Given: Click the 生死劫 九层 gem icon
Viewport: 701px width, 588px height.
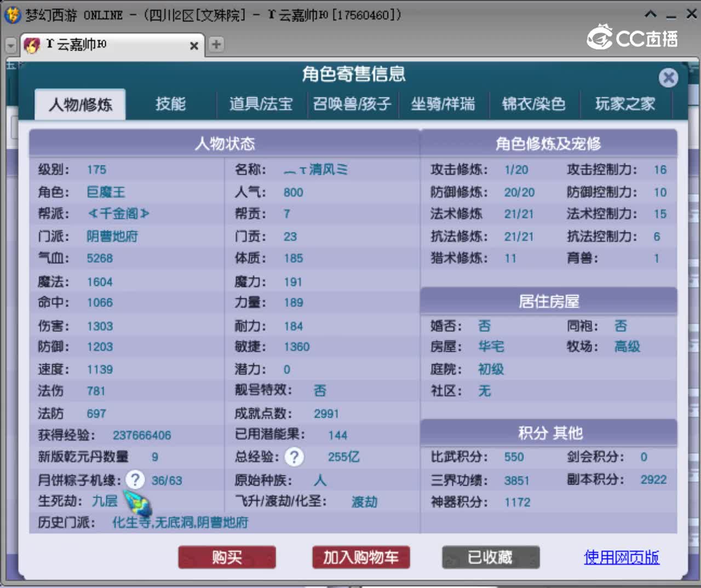Looking at the screenshot, I should [137, 503].
